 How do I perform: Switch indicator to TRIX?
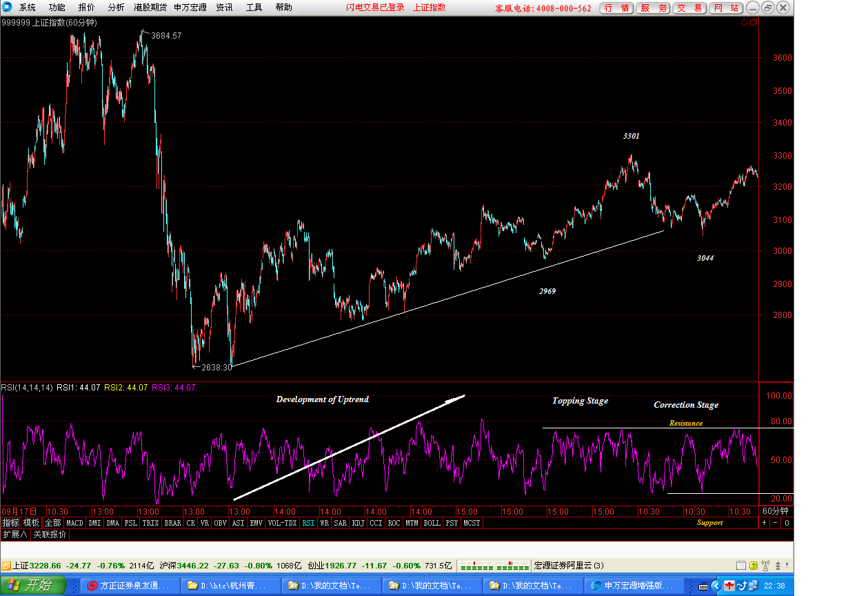pyautogui.click(x=150, y=523)
